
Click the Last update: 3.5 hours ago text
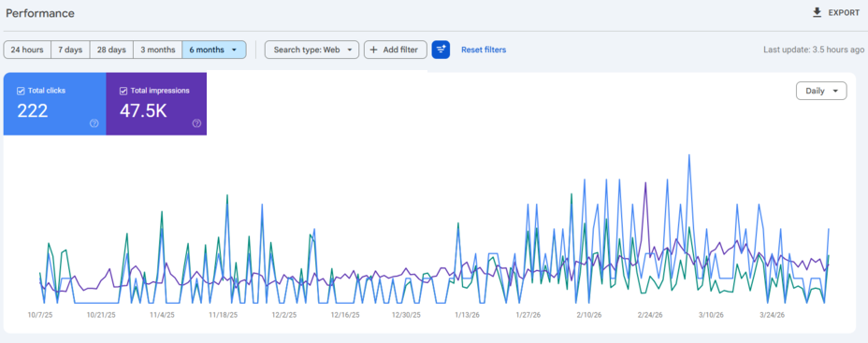pyautogui.click(x=814, y=50)
